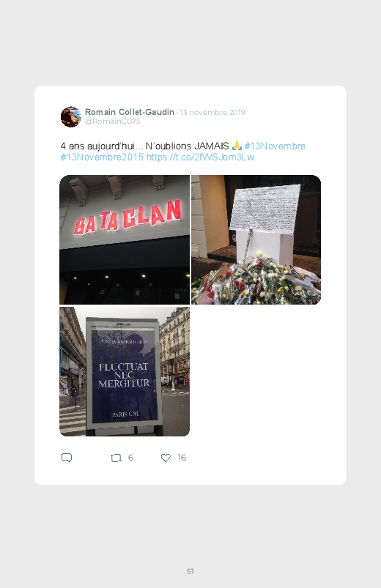Click the tweet text '4 ans aujourd'hui'
Screen dimensions: 381x588
[99, 146]
